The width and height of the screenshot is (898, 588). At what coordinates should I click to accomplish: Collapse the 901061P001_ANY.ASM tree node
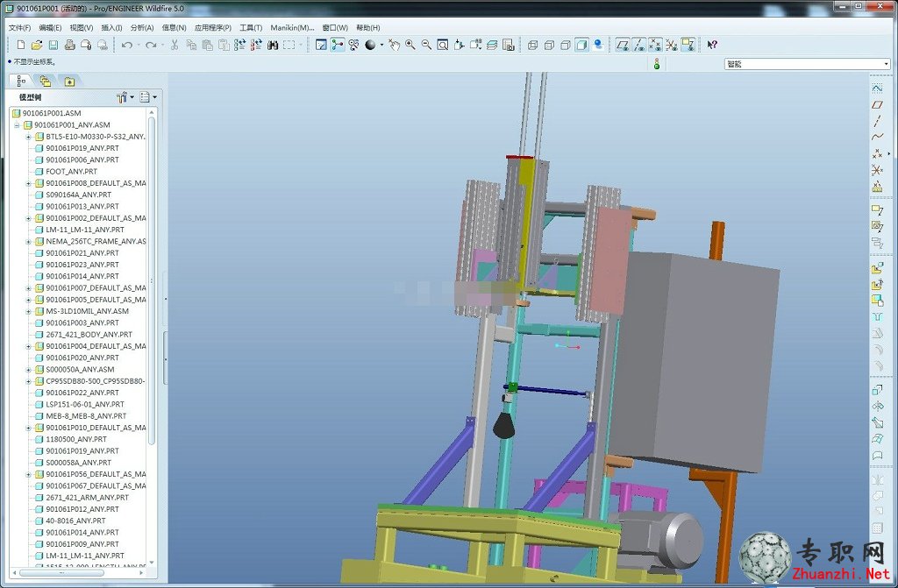coord(17,124)
